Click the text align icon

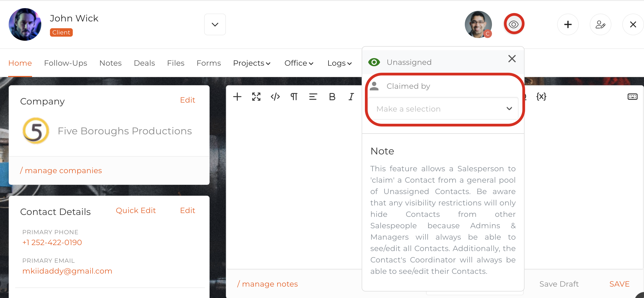pos(313,97)
